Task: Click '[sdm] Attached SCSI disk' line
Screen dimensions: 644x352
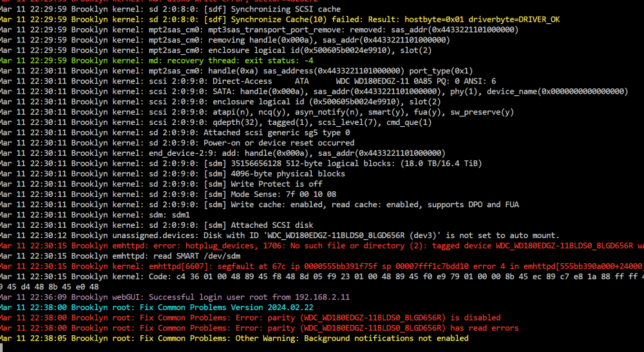Action: coord(156,225)
